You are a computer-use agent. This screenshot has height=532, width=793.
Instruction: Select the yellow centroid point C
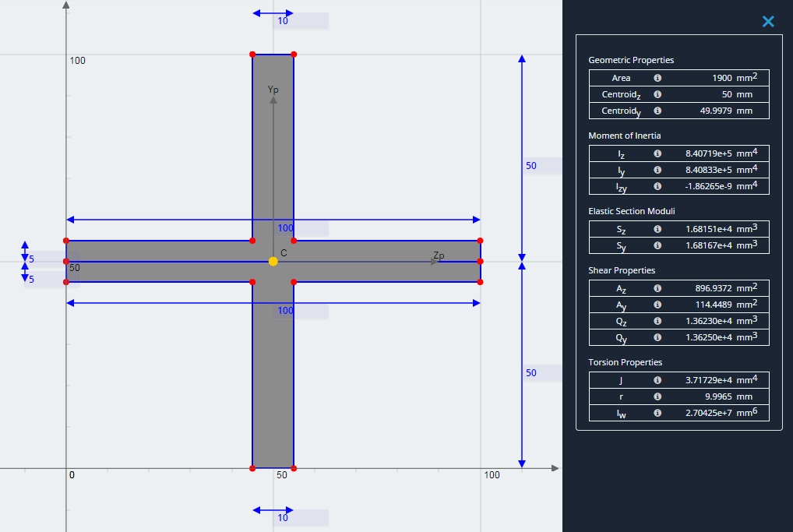(273, 262)
